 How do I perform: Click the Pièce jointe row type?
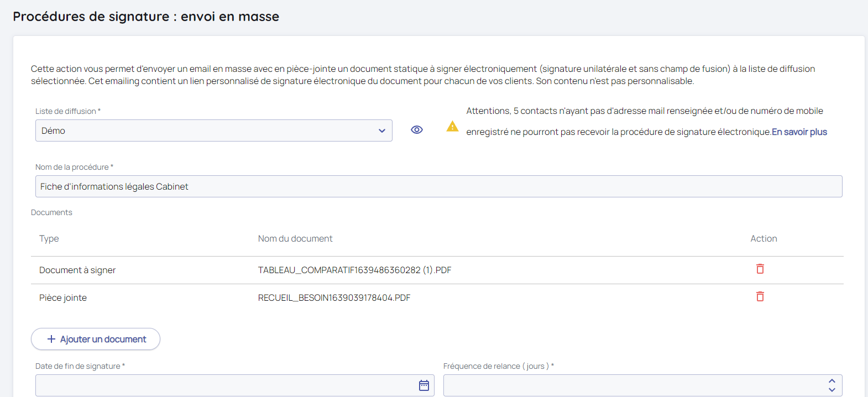point(63,297)
